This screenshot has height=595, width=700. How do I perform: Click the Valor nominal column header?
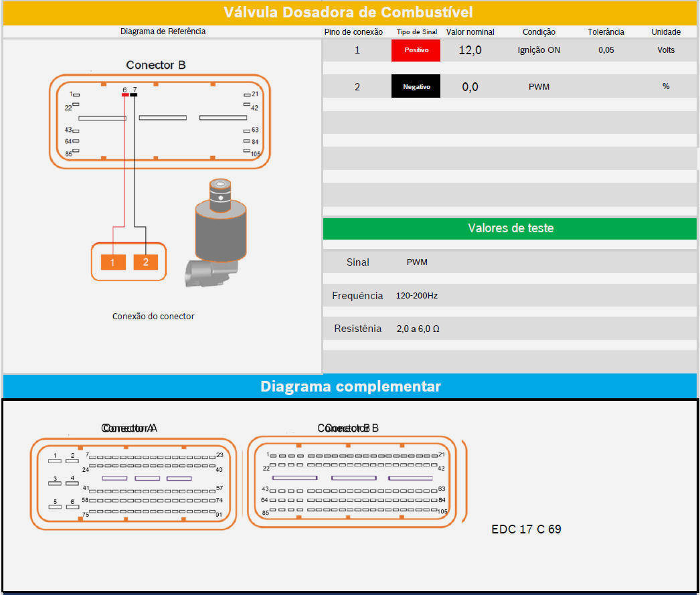click(470, 31)
